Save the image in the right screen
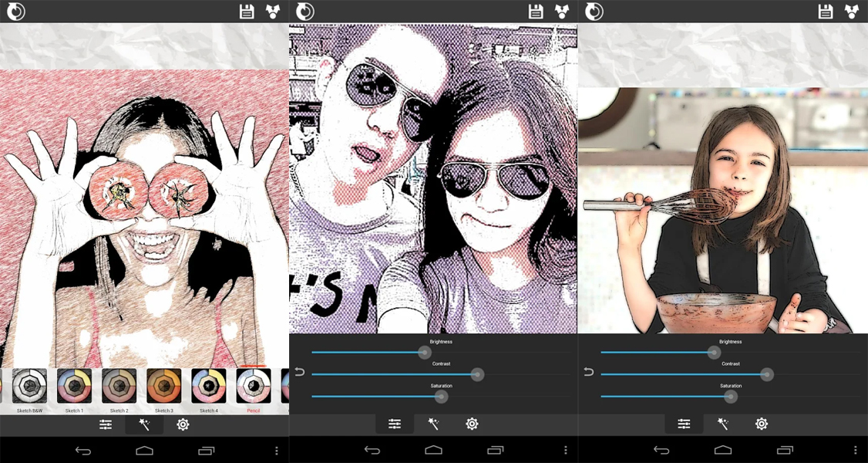The height and width of the screenshot is (463, 868). [826, 11]
